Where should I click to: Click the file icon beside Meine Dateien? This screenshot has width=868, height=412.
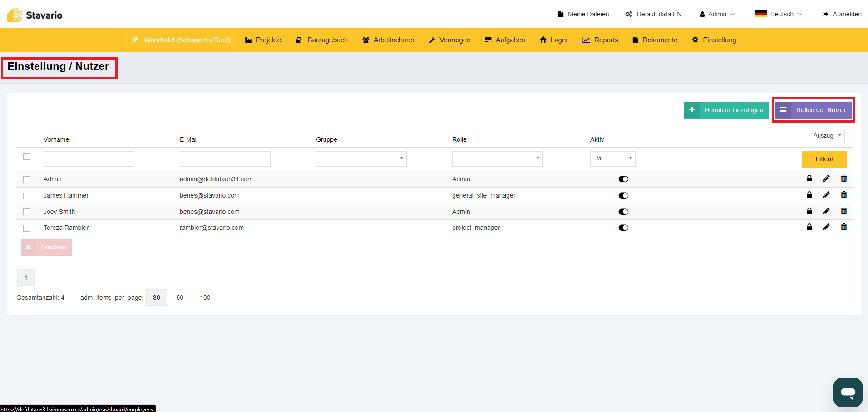(x=561, y=14)
